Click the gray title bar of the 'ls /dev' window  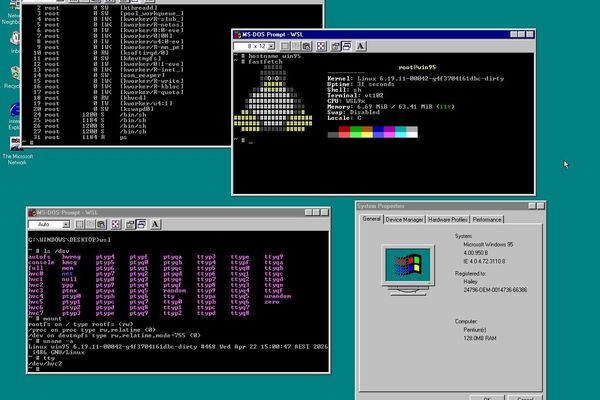[x=178, y=212]
